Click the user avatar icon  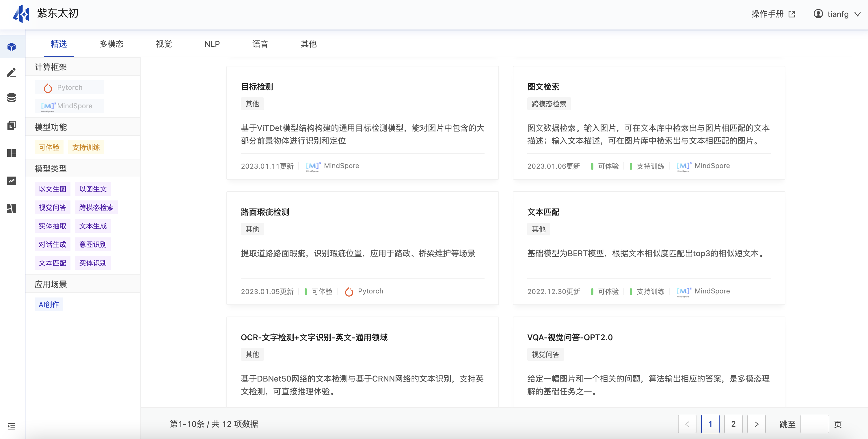pyautogui.click(x=818, y=14)
